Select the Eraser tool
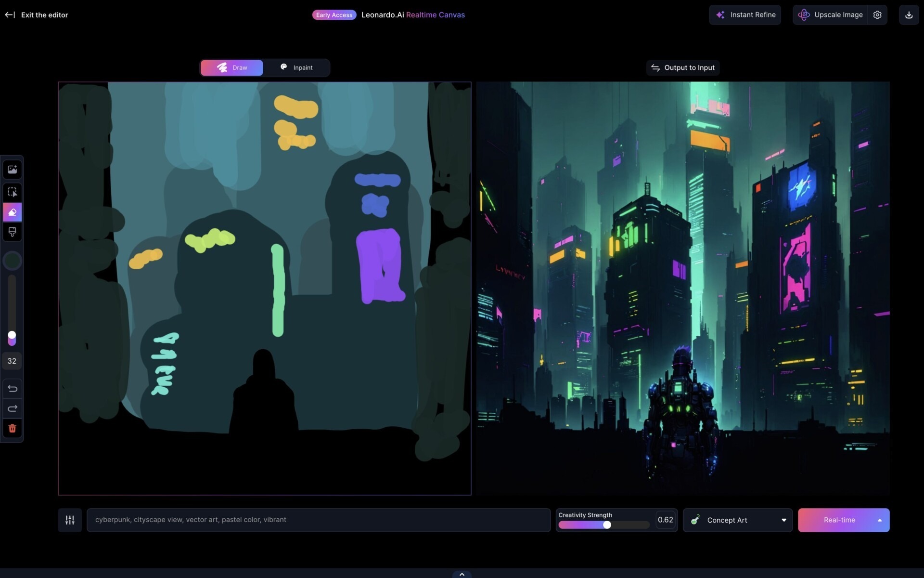This screenshot has height=578, width=924. click(x=12, y=212)
